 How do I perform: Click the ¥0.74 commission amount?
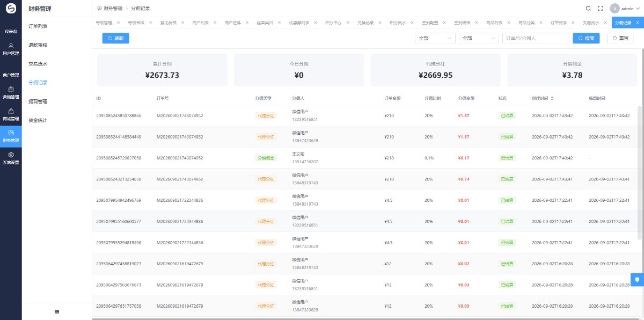click(x=464, y=179)
